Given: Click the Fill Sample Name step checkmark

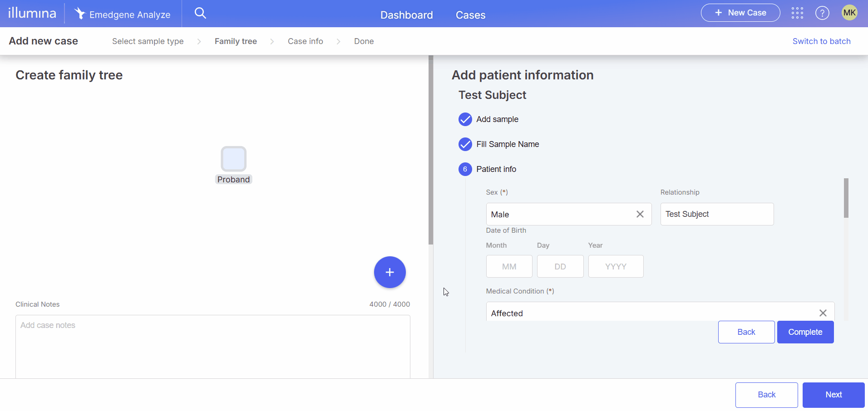Looking at the screenshot, I should 465,144.
